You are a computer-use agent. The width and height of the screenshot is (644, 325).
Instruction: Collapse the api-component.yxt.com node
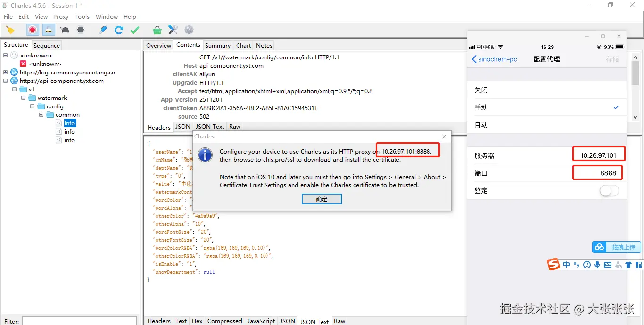[x=5, y=81]
